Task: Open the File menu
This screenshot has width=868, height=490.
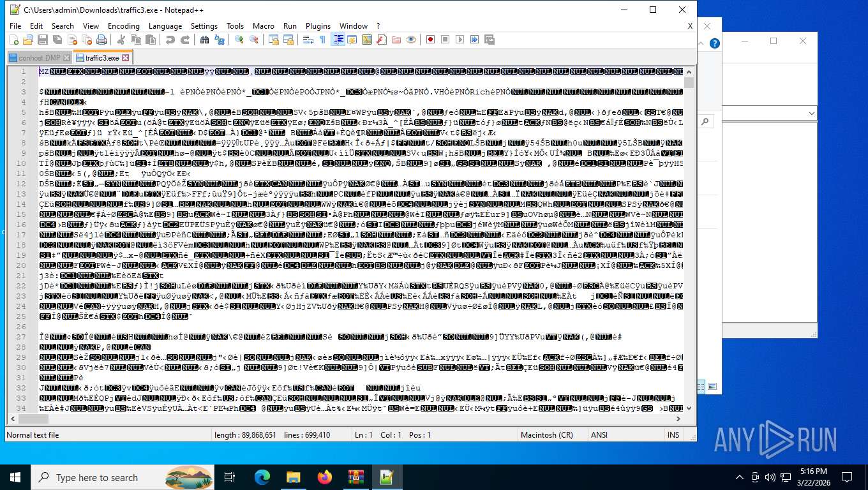Action: 15,26
